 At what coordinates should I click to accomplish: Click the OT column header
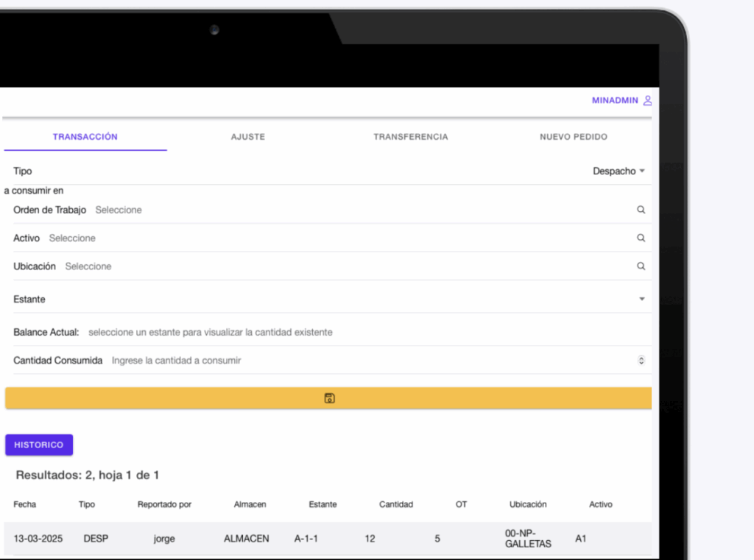click(x=461, y=504)
